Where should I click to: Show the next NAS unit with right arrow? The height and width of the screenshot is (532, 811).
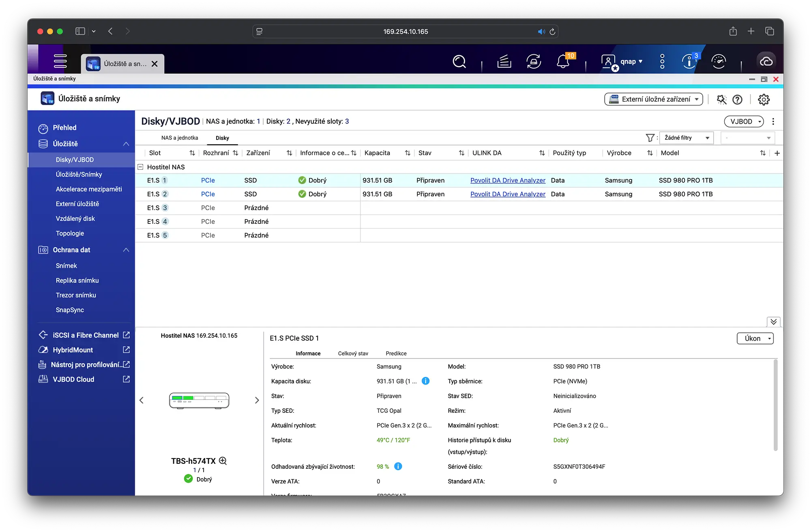257,400
